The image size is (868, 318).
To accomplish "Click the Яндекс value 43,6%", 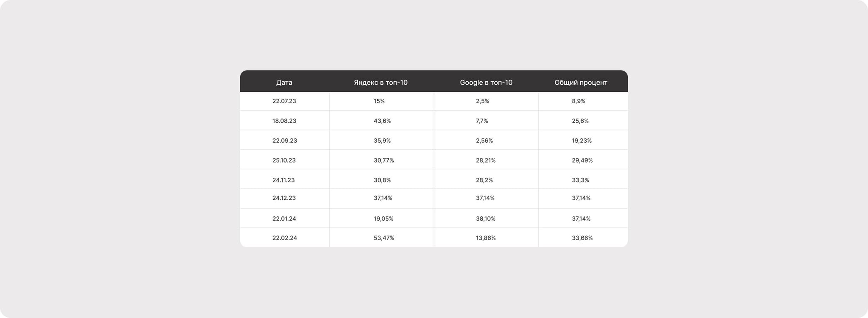I will point(382,121).
